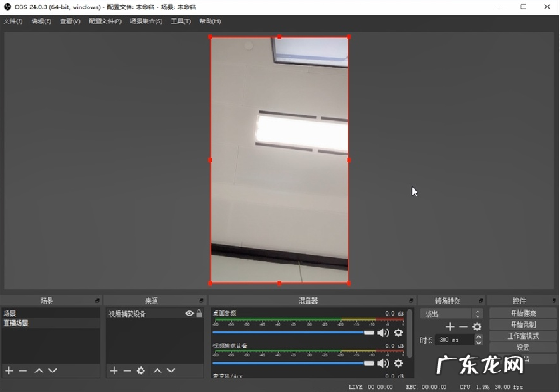Mute desktop audio speaker icon
Viewport: 560px width, 392px height.
pos(382,332)
